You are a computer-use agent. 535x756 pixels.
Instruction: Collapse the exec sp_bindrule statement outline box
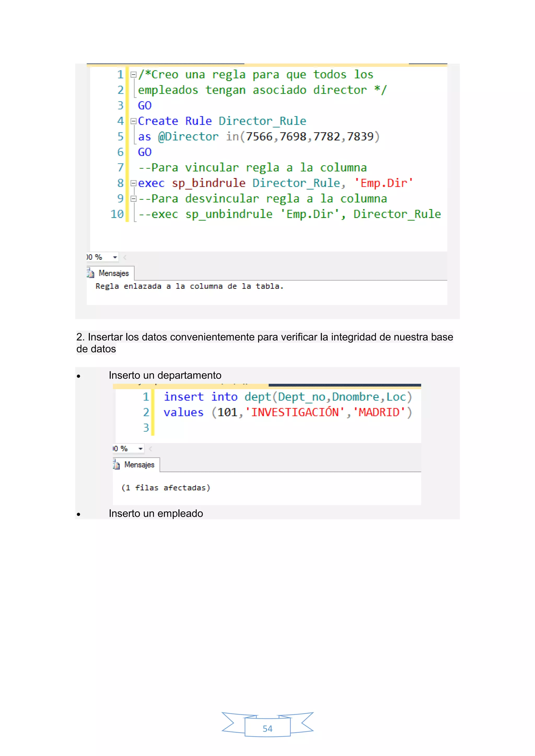[133, 183]
